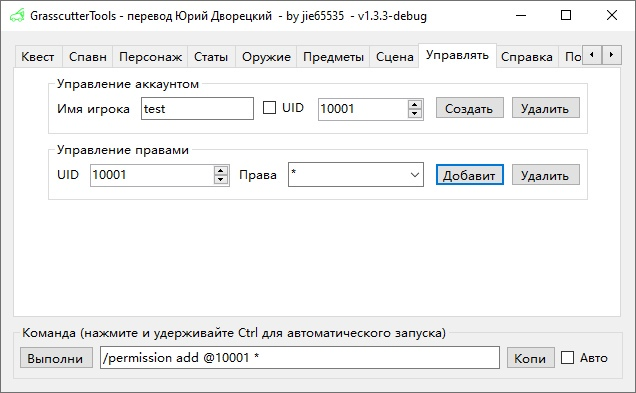Image resolution: width=636 pixels, height=393 pixels.
Task: Go to the Персонаж tab
Action: 150,57
